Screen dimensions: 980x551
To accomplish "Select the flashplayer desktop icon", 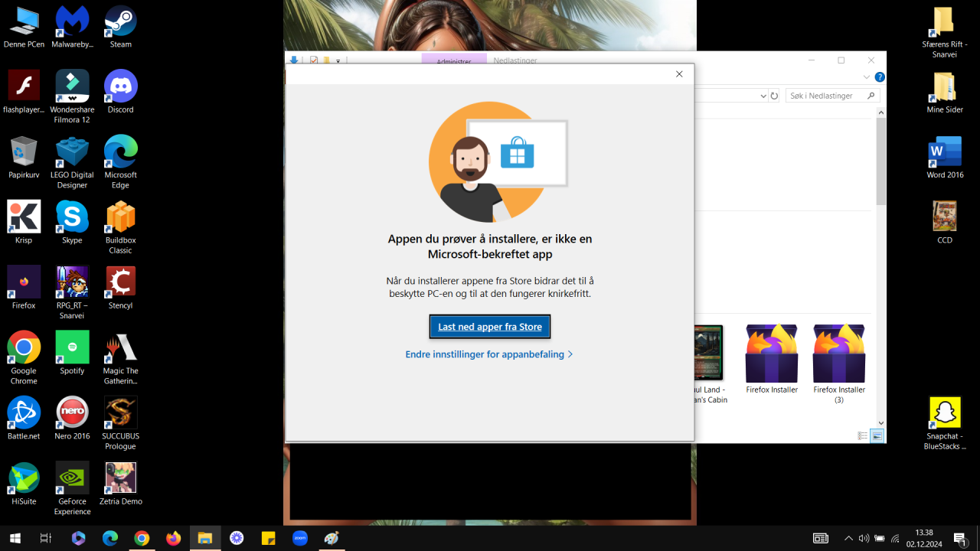I will pyautogui.click(x=24, y=93).
